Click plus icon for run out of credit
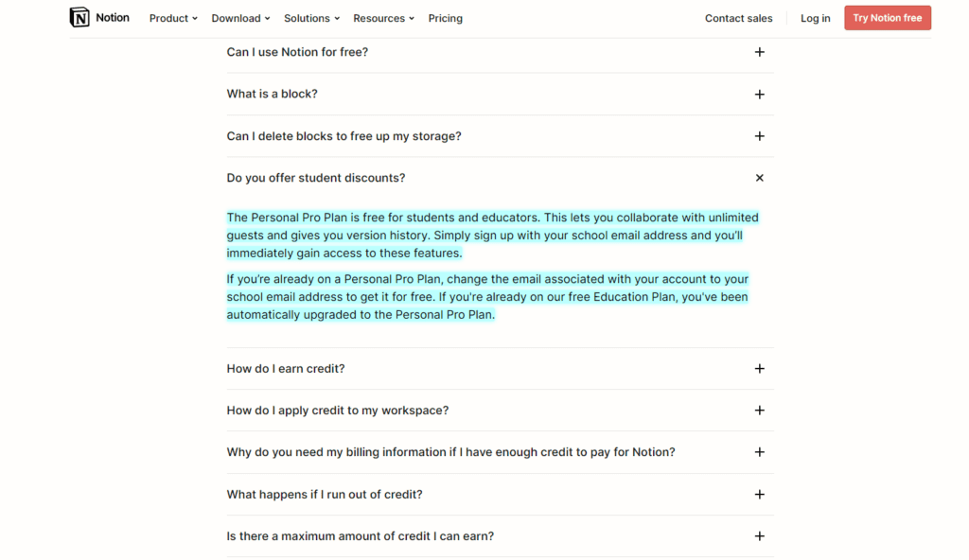This screenshot has width=969, height=560. click(759, 495)
